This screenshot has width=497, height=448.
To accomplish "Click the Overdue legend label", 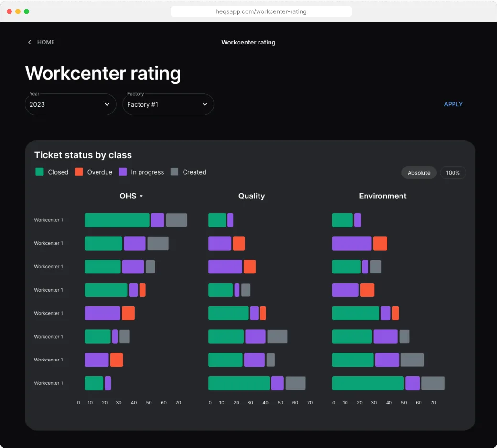I will point(99,172).
